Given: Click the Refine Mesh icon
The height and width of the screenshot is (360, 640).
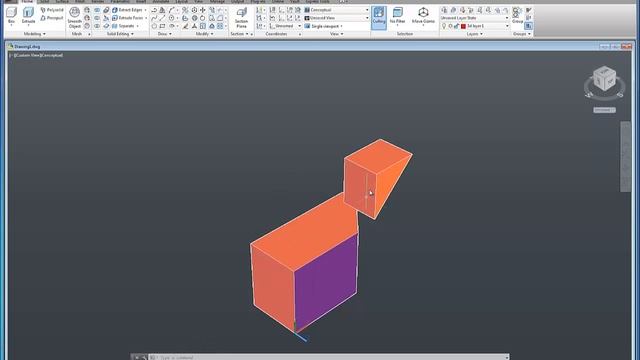Looking at the screenshot, I should point(87,26).
